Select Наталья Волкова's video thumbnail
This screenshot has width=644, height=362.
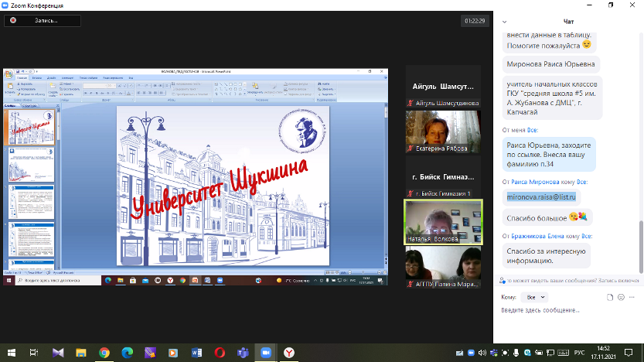pos(443,223)
